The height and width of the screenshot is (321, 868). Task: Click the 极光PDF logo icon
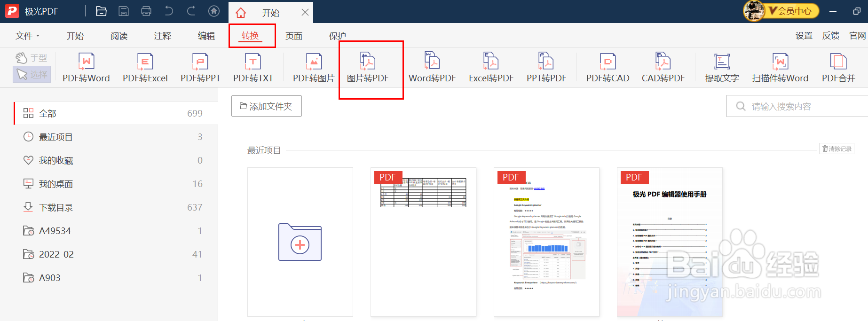[x=12, y=11]
